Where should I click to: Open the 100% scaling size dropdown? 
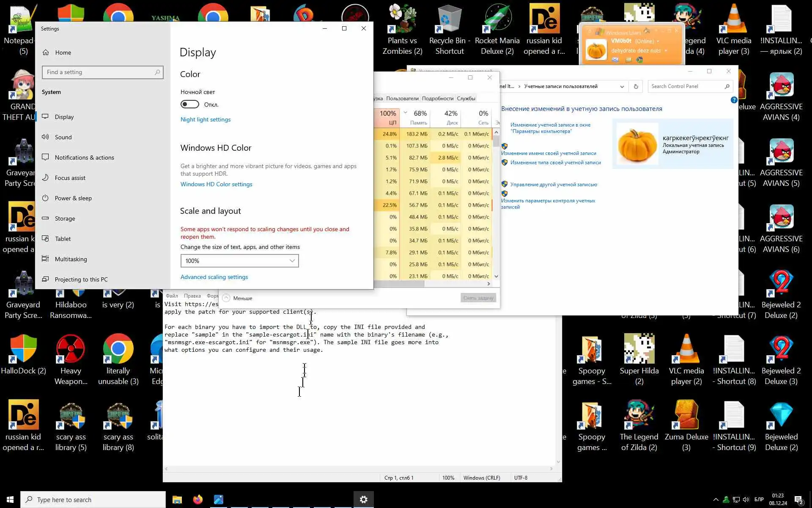click(239, 261)
